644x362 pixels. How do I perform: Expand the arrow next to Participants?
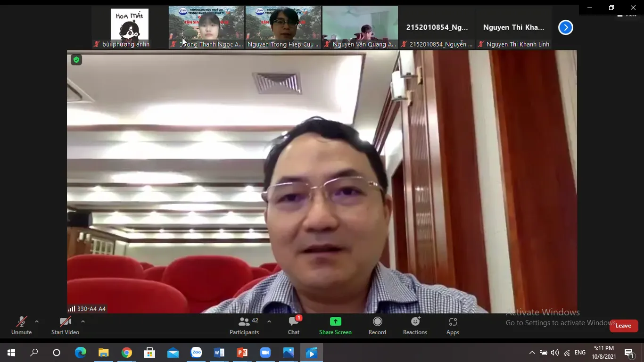click(x=269, y=321)
